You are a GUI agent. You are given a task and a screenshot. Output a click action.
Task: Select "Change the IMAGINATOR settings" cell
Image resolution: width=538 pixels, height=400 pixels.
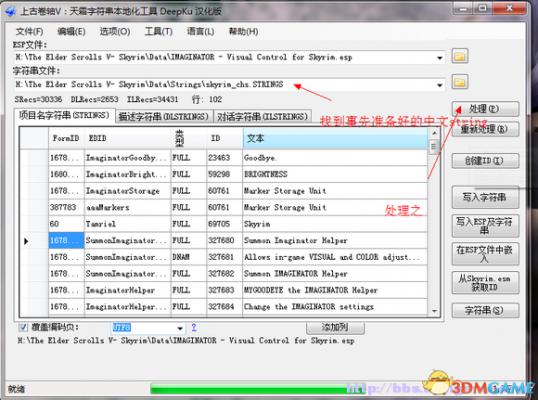335,307
